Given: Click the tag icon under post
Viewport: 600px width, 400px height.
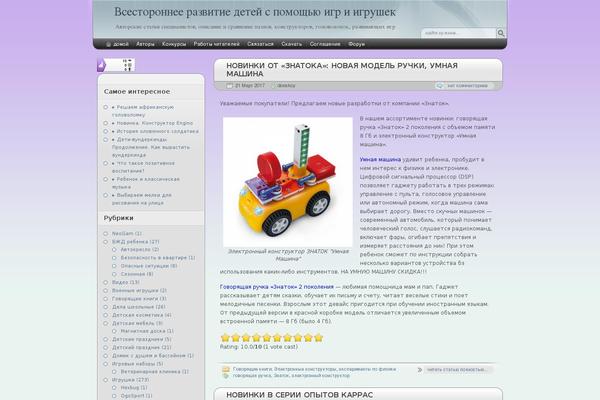Looking at the screenshot, I should pyautogui.click(x=226, y=376).
